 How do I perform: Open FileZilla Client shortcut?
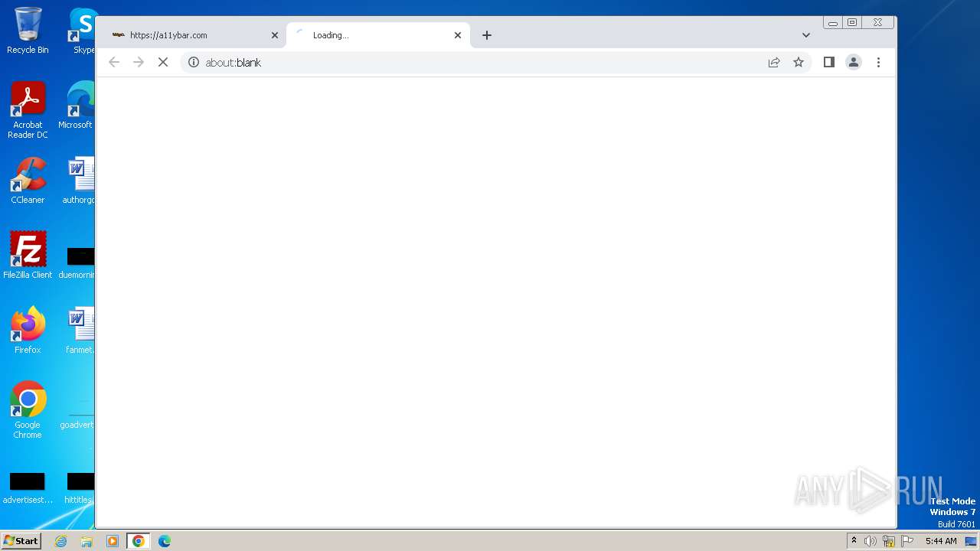pos(28,255)
